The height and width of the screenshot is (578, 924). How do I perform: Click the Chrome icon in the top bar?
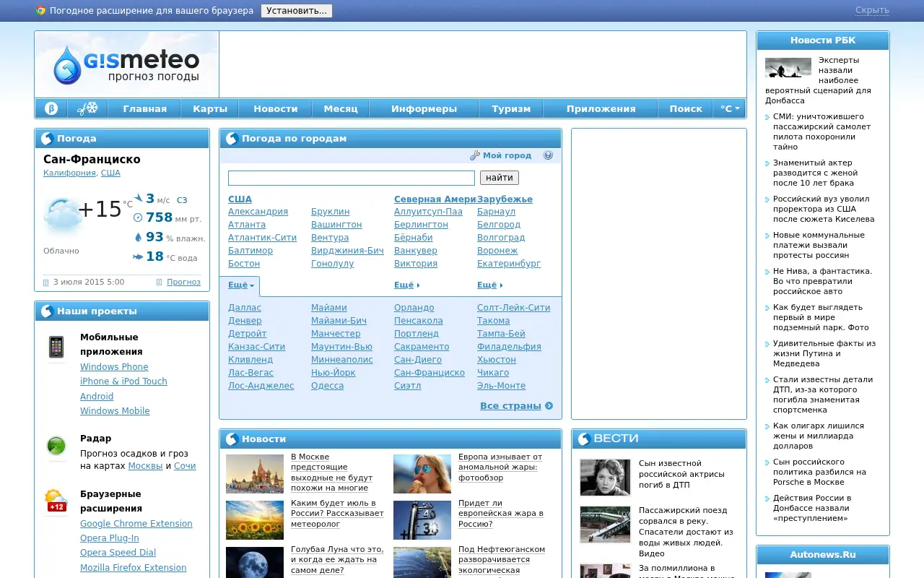[x=40, y=11]
